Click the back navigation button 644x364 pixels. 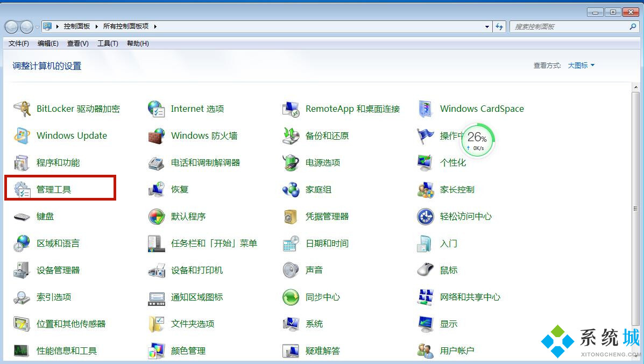click(x=11, y=27)
